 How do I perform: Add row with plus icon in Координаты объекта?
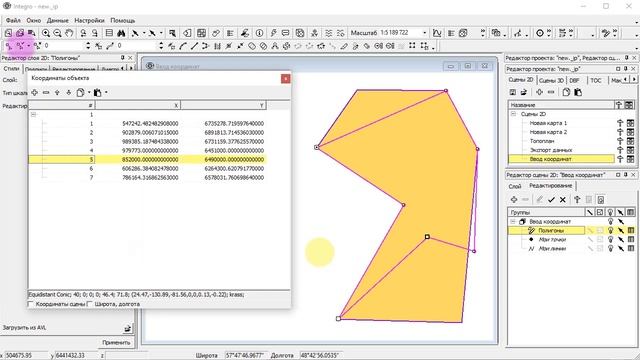[x=35, y=93]
